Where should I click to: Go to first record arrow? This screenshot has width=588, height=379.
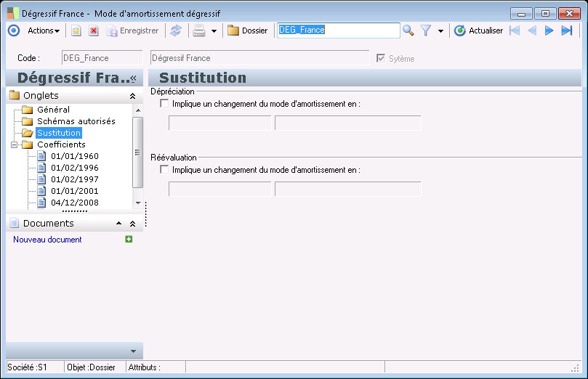(515, 30)
